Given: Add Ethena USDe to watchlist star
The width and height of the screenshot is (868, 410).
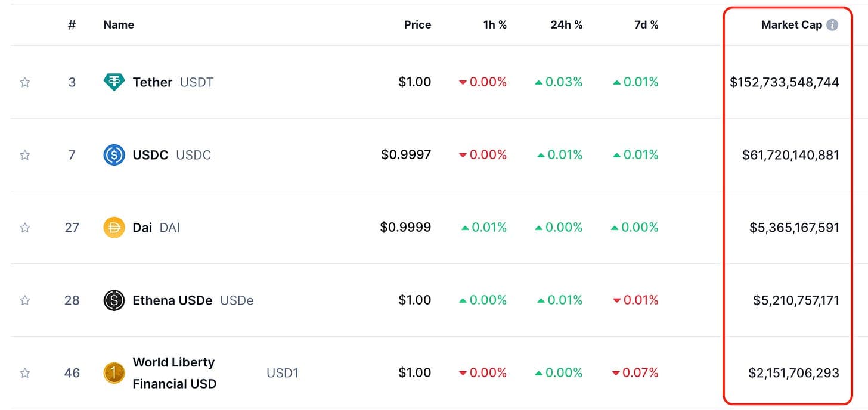Looking at the screenshot, I should coord(25,300).
